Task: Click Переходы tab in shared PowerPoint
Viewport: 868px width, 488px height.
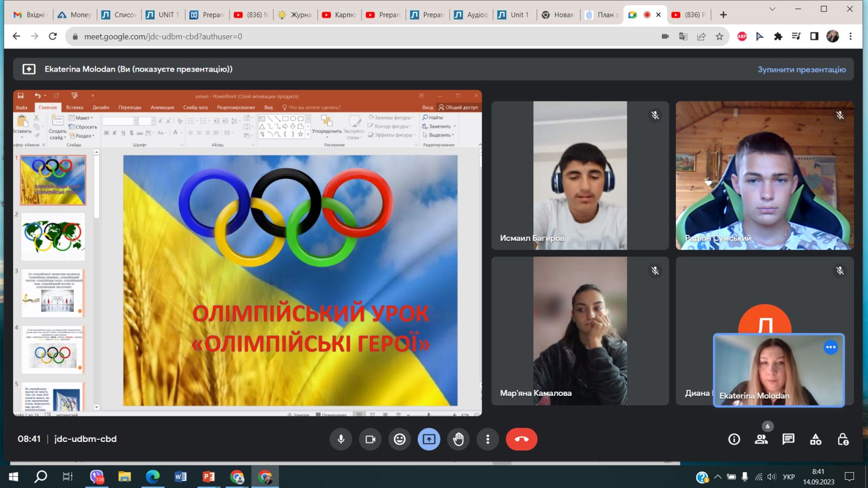Action: pyautogui.click(x=130, y=107)
